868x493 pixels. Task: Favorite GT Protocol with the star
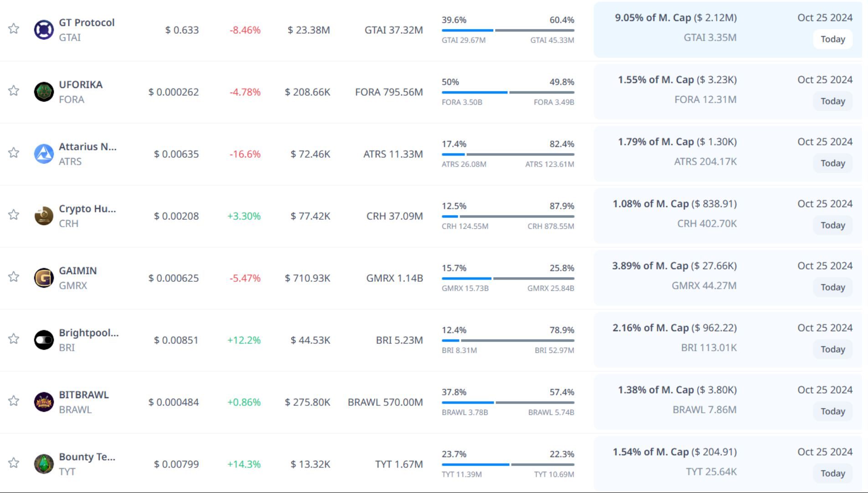click(x=14, y=29)
